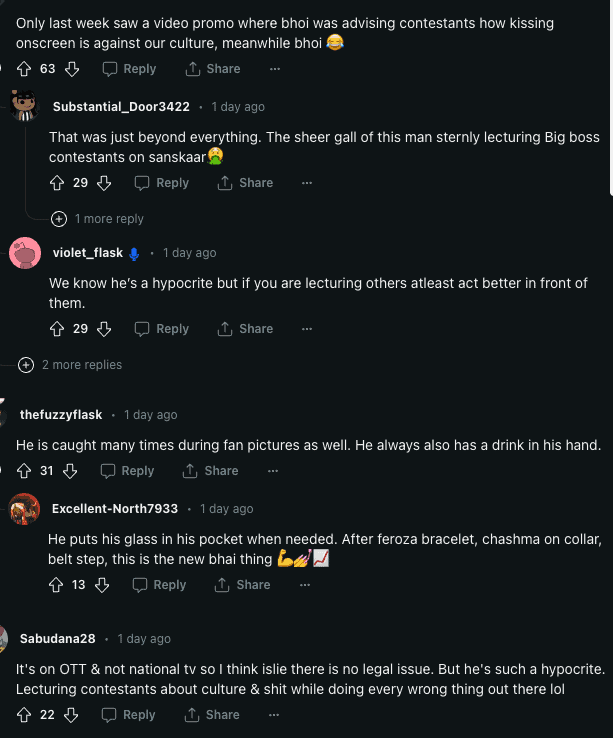Screen dimensions: 613x738
Task: Open more options on violet_flask's comment
Action: point(307,329)
